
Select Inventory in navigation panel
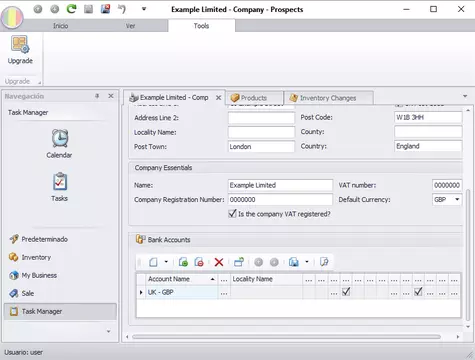pos(36,257)
